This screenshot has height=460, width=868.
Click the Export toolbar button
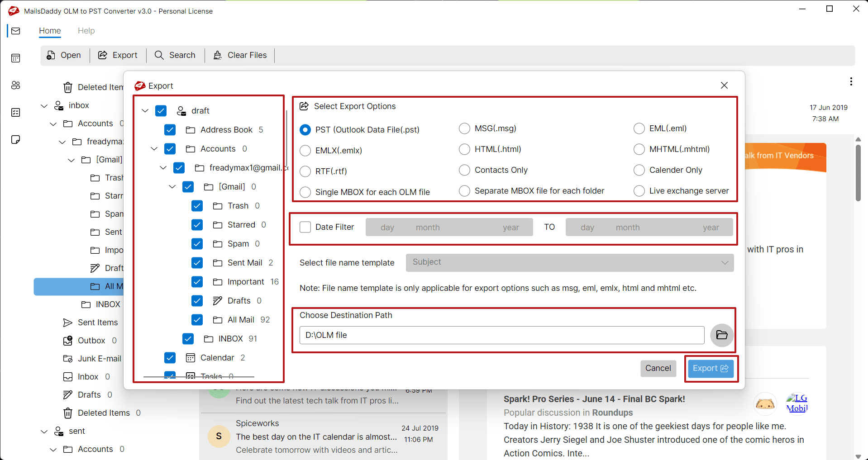click(118, 55)
